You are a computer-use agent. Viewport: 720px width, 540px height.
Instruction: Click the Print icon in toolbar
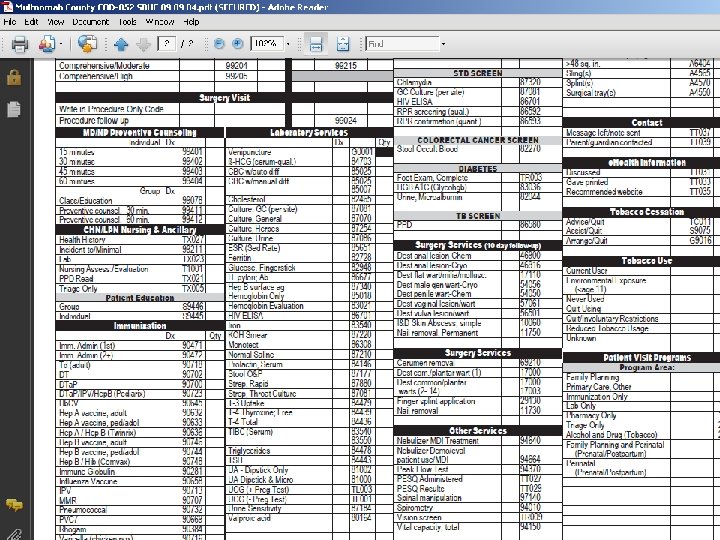19,44
